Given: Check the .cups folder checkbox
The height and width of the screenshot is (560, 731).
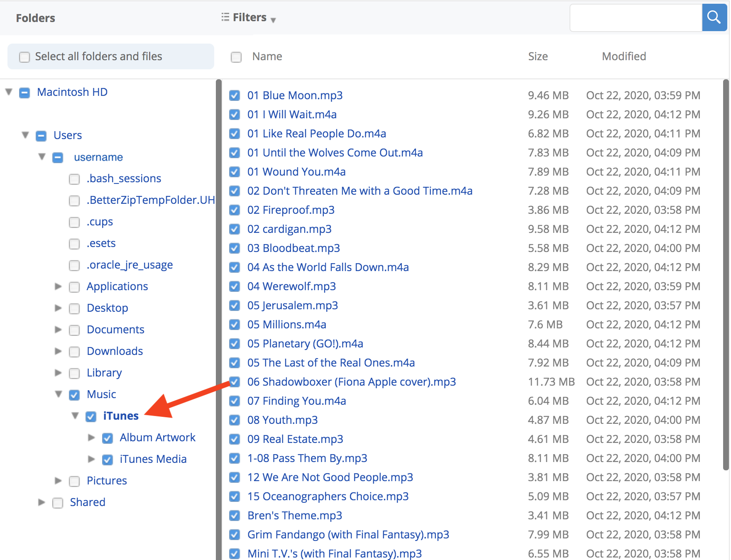Looking at the screenshot, I should (x=74, y=222).
